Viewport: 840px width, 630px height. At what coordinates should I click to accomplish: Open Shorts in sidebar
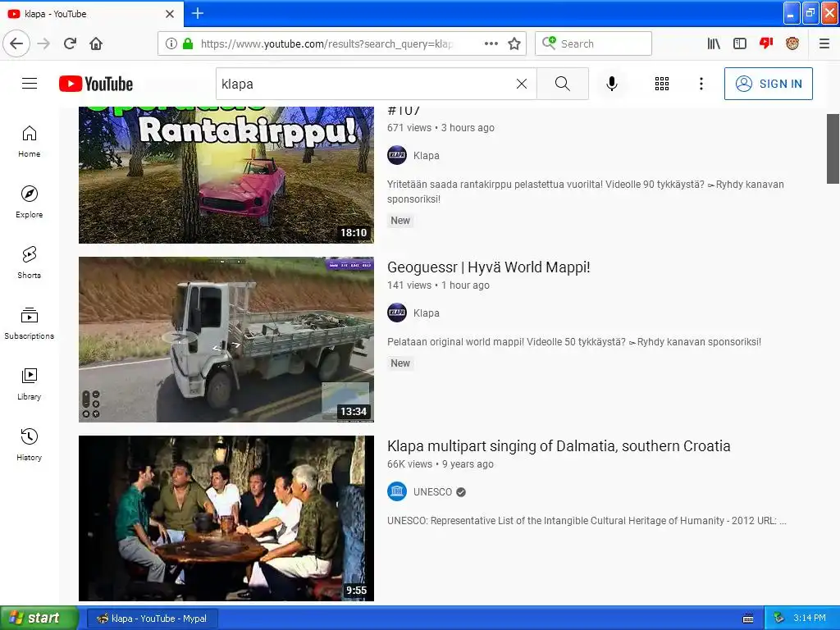point(30,262)
